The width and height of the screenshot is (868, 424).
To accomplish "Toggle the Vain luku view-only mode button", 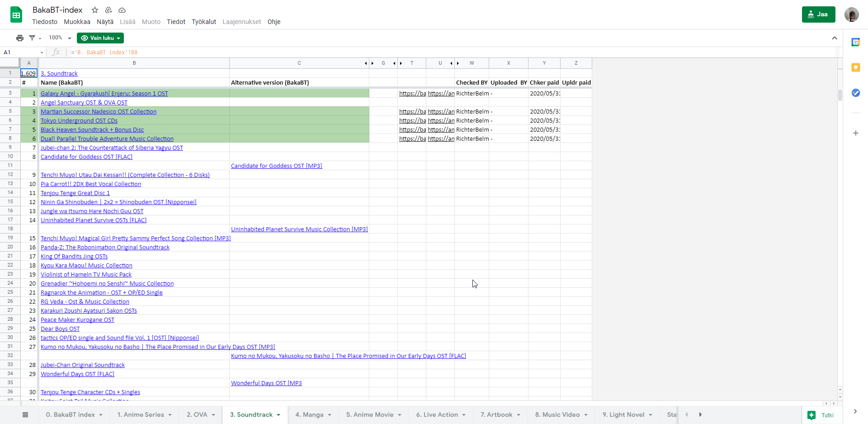I will [x=100, y=38].
